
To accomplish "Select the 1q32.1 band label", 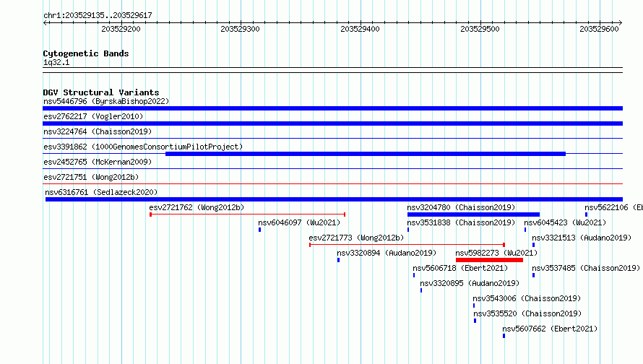I will [x=56, y=62].
